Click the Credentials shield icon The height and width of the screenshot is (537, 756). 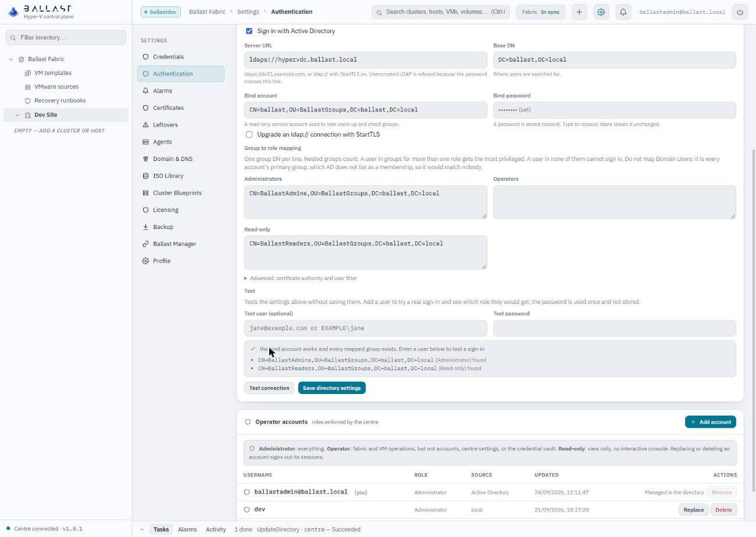click(145, 57)
